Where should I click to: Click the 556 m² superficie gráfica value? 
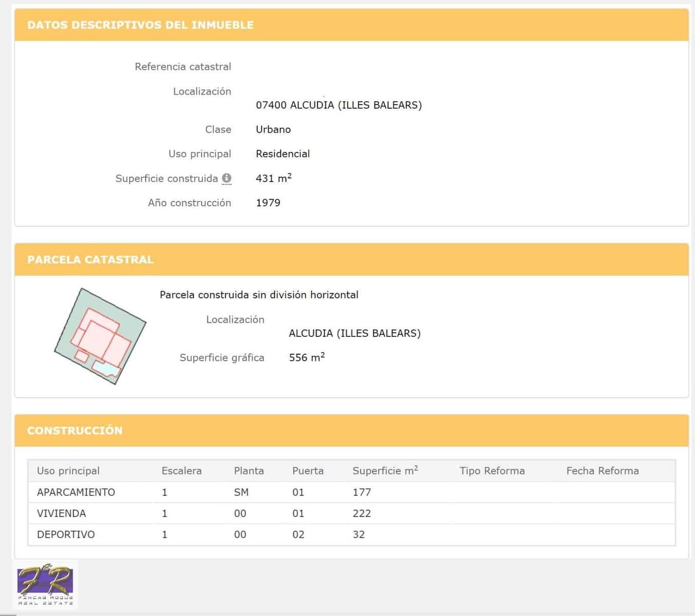307,357
